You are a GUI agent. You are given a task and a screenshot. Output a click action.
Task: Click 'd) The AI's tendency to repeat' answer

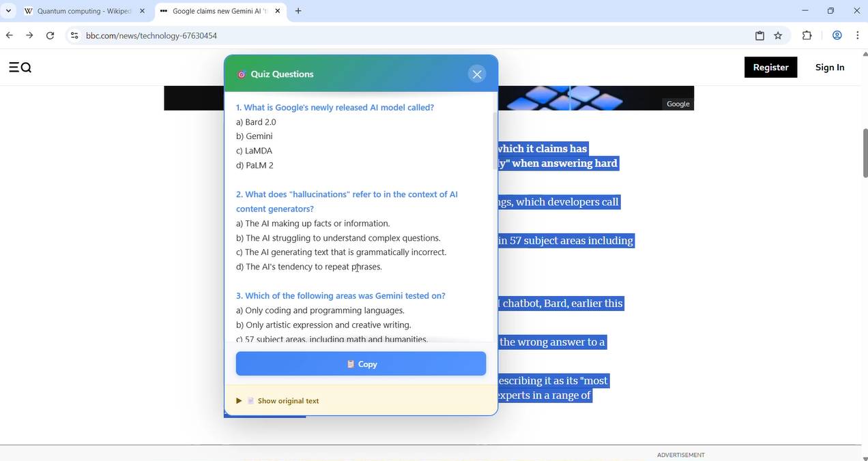point(309,267)
